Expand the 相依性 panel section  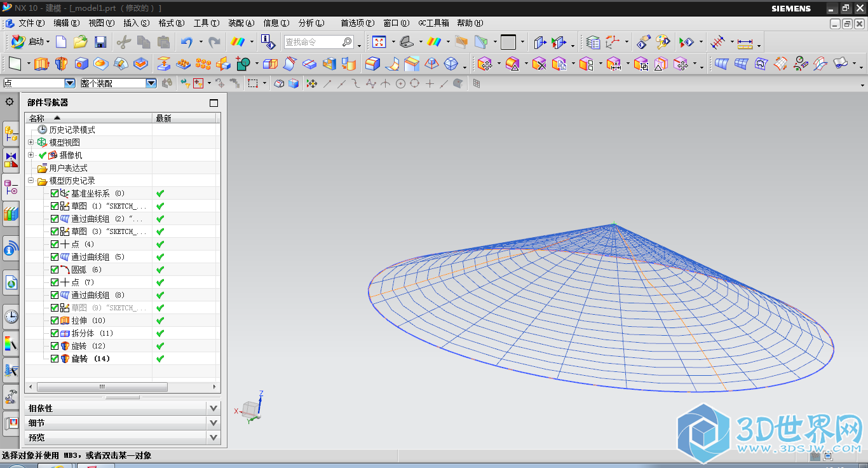[214, 408]
